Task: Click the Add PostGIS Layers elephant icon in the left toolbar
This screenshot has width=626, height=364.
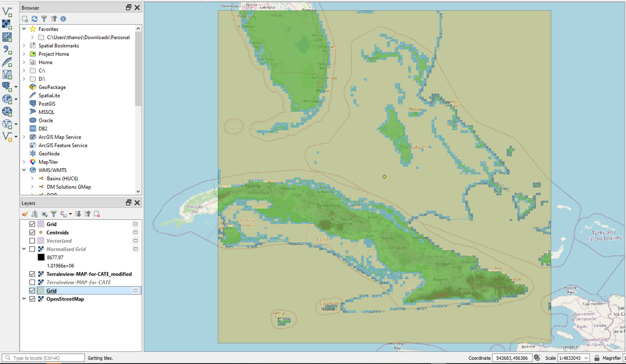Action: click(6, 86)
